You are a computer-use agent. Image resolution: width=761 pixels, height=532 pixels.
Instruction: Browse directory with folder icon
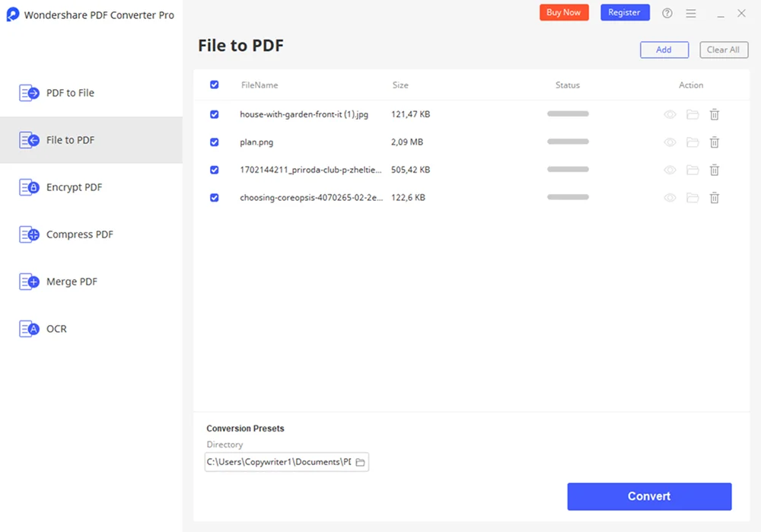pos(361,462)
